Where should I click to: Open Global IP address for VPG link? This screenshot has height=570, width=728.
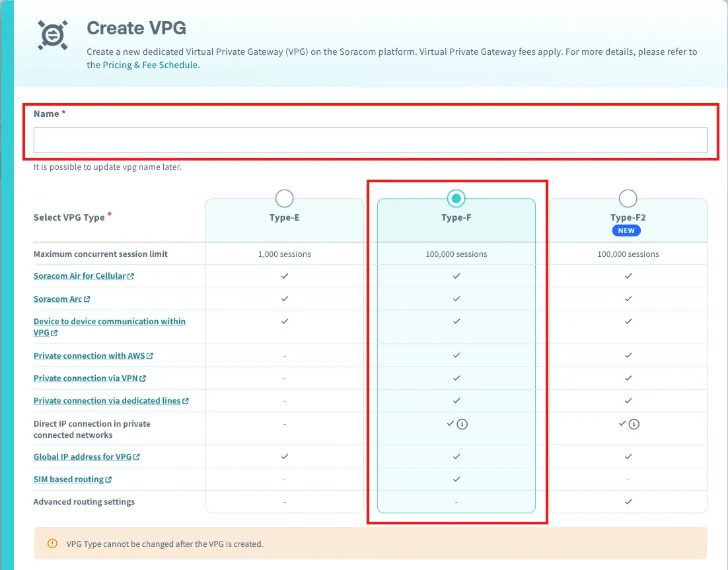(x=87, y=457)
